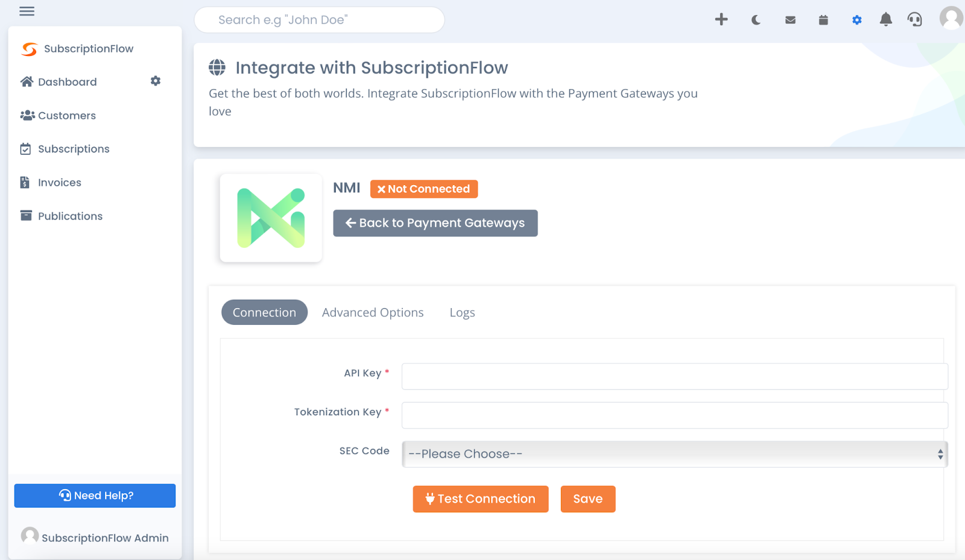Switch to the Logs tab
Image resolution: width=965 pixels, height=560 pixels.
click(x=462, y=313)
